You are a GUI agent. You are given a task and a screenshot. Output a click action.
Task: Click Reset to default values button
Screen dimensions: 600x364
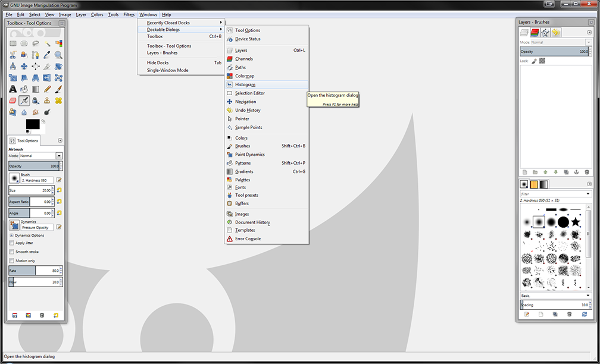click(x=56, y=315)
